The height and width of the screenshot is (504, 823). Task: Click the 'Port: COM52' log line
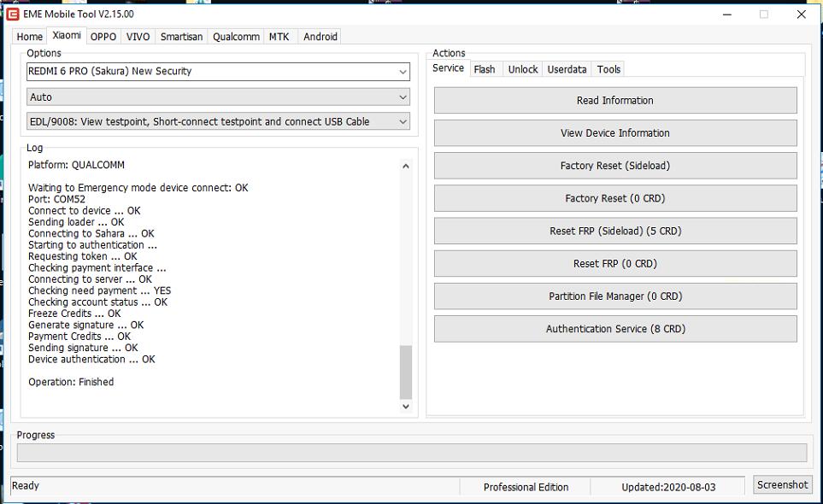click(56, 199)
